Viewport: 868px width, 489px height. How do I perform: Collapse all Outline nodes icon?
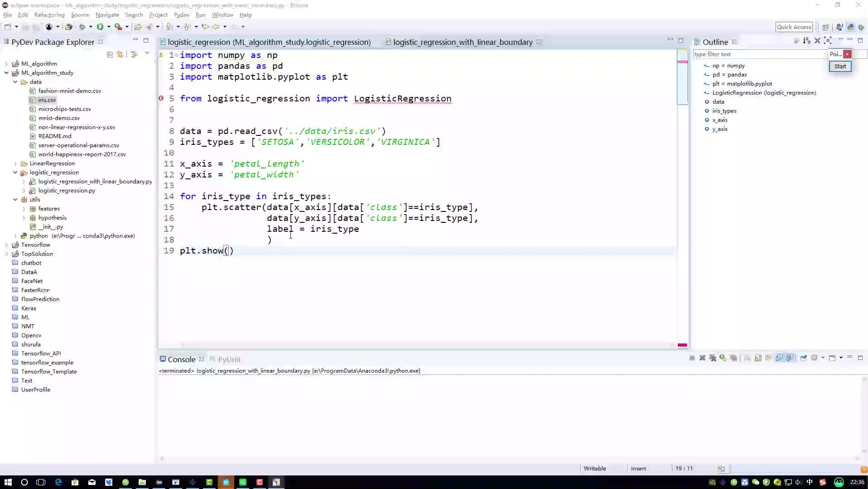pos(817,41)
